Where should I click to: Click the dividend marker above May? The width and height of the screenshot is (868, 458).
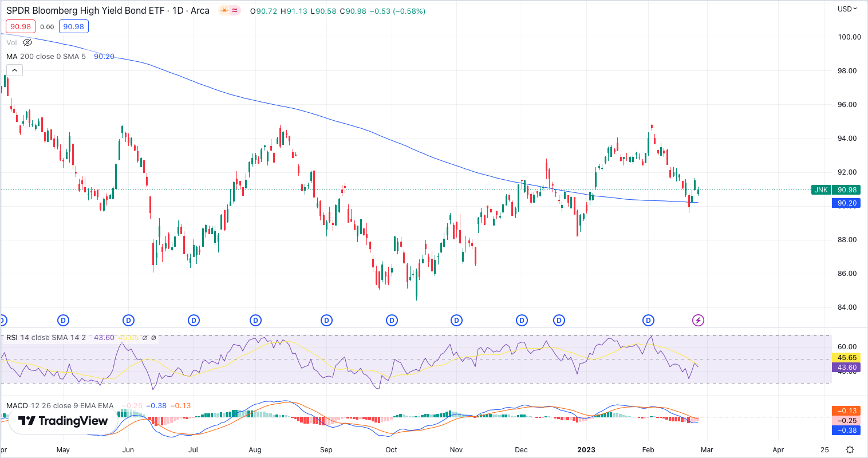64,320
